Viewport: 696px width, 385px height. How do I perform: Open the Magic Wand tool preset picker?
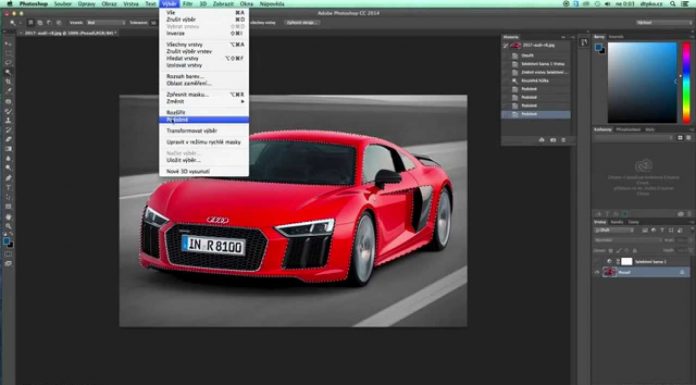coord(15,22)
